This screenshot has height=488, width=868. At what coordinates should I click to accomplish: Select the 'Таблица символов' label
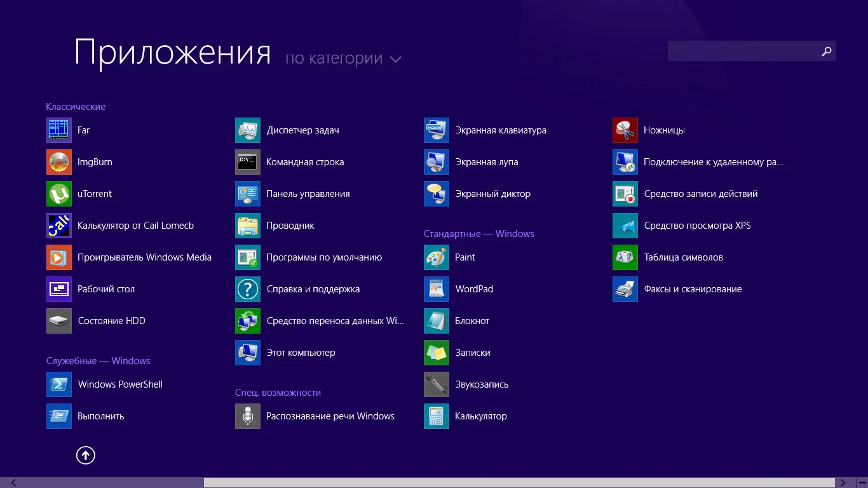pyautogui.click(x=683, y=257)
